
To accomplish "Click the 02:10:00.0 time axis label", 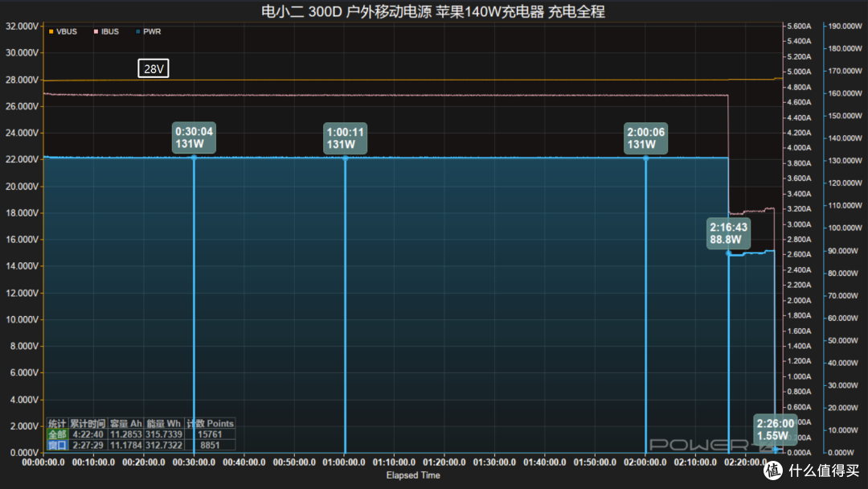I will [695, 462].
